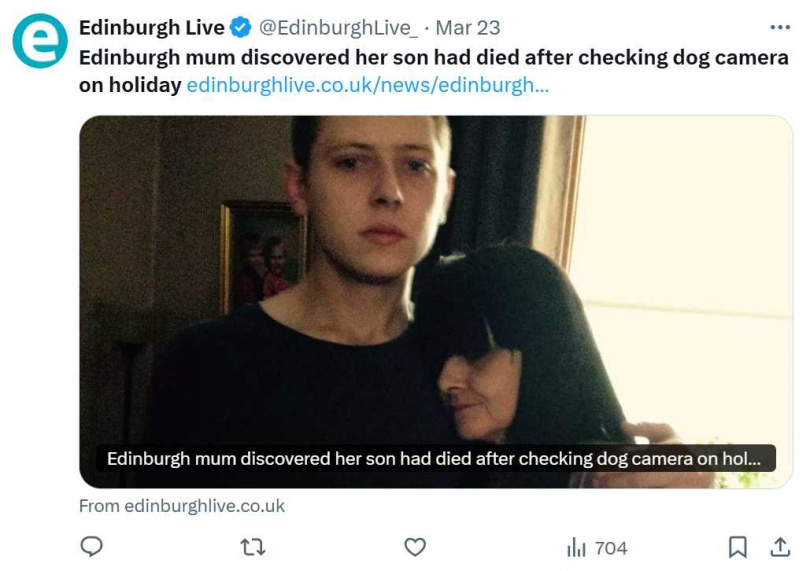Open the reply speech bubble icon
Image resolution: width=810 pixels, height=571 pixels.
[92, 546]
